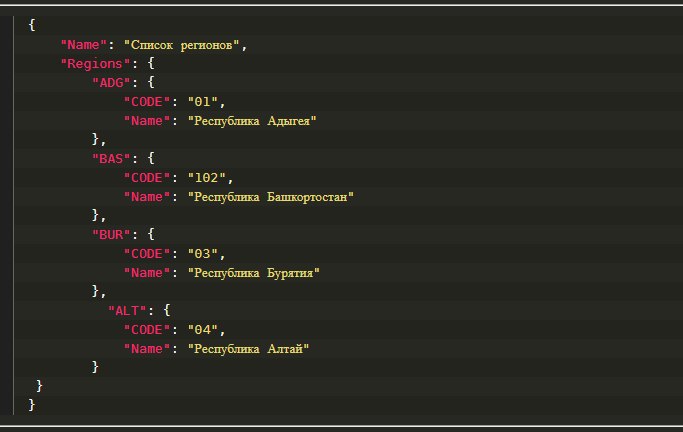The image size is (683, 432).
Task: Select the "ADG" key
Action: point(112,83)
